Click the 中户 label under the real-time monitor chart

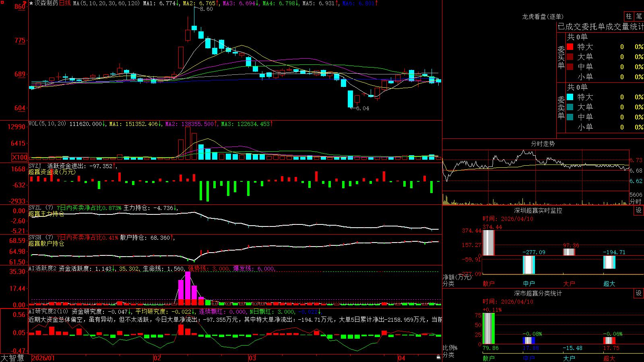pyautogui.click(x=529, y=284)
